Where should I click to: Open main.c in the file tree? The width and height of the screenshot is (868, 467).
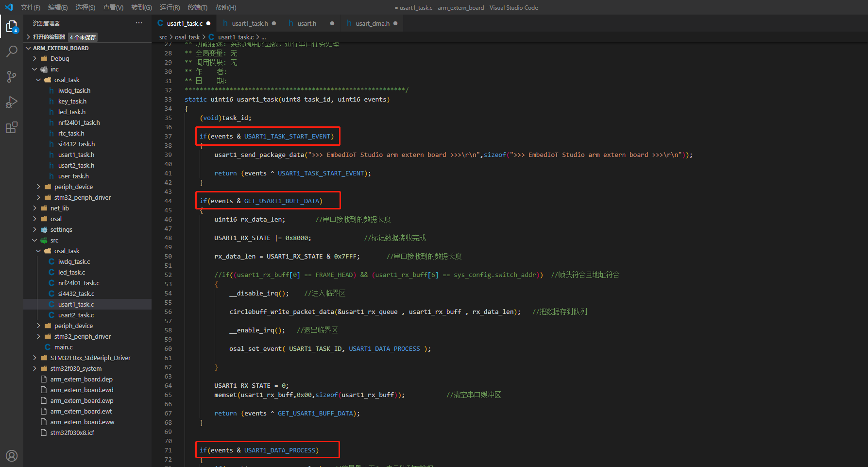63,347
